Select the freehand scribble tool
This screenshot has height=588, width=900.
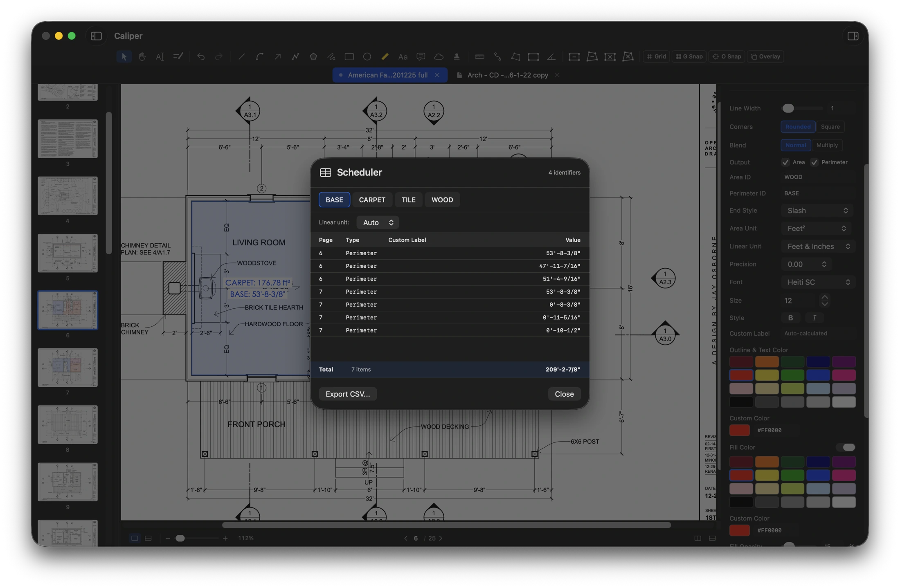click(x=331, y=56)
